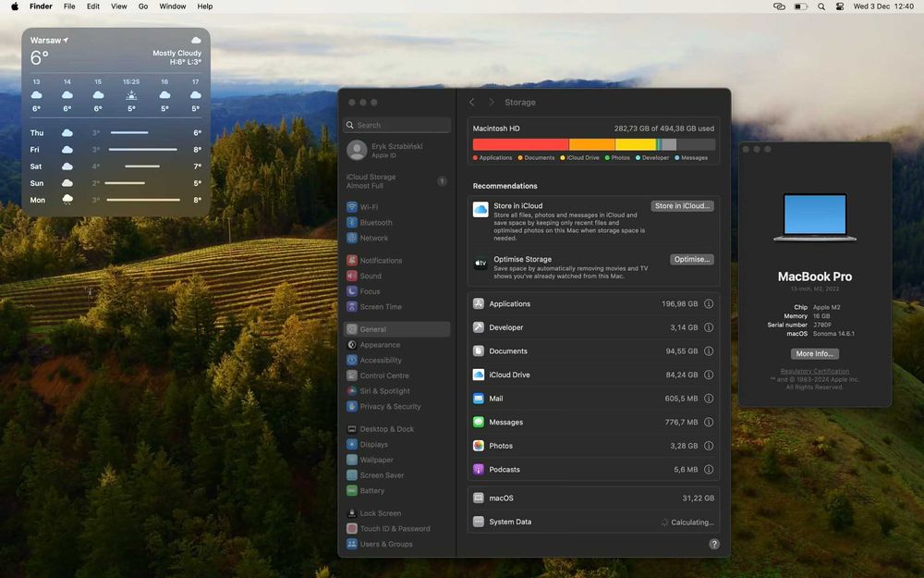Viewport: 924px width, 578px height.
Task: Show info for iCloud Drive storage
Action: point(709,375)
